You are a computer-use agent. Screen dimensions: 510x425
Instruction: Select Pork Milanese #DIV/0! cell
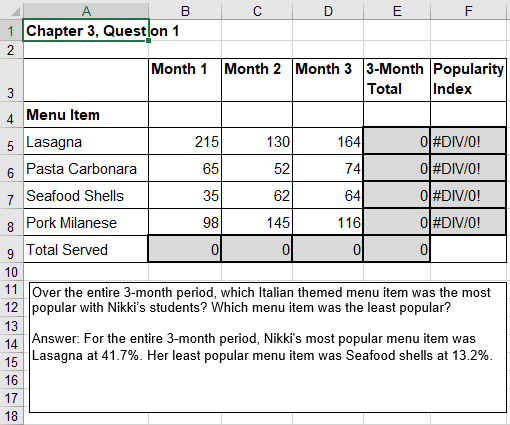[x=468, y=222]
